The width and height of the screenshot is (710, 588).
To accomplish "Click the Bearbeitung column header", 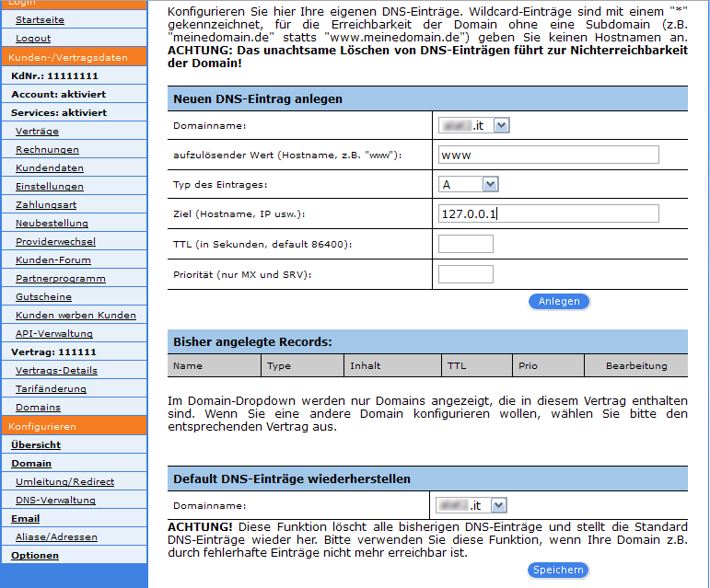I will [x=636, y=366].
